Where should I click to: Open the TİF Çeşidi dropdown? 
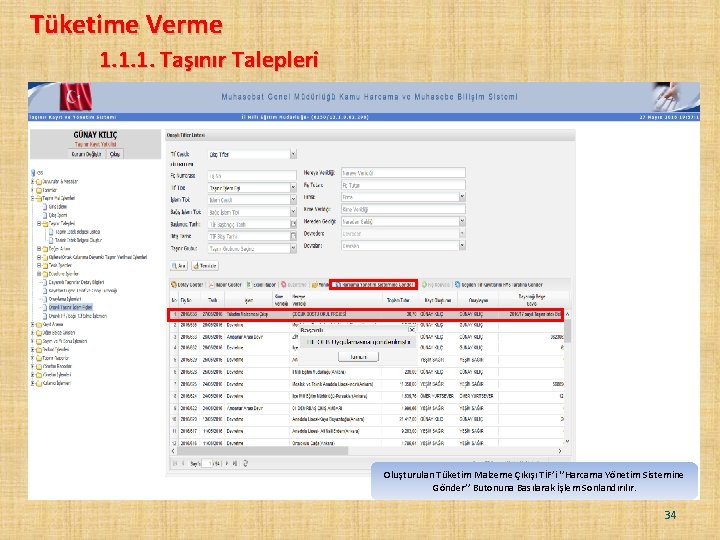[293, 154]
